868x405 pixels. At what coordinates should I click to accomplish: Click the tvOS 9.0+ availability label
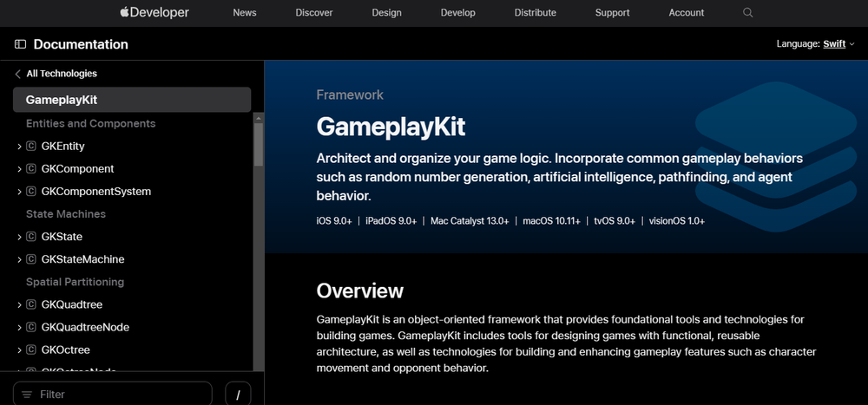tap(615, 221)
